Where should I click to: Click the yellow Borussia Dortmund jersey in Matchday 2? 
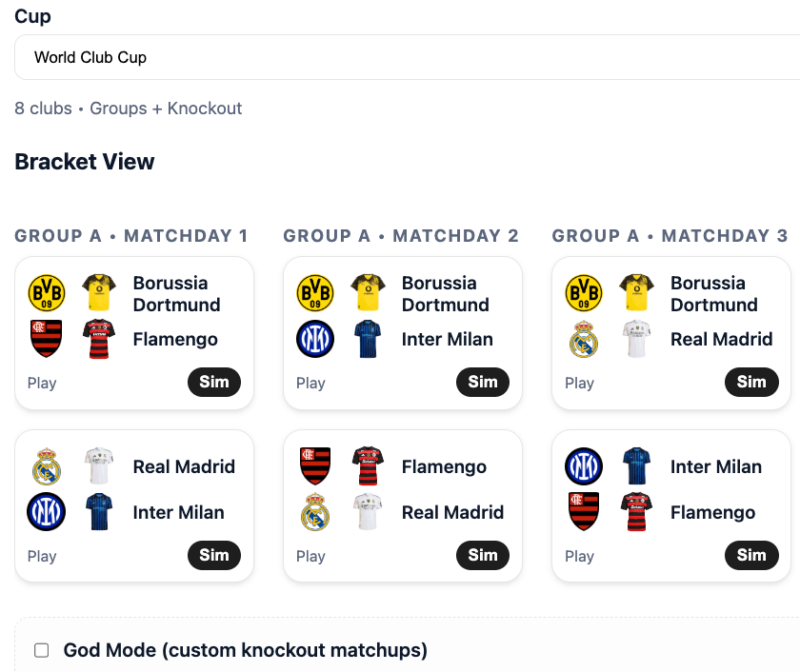(368, 292)
